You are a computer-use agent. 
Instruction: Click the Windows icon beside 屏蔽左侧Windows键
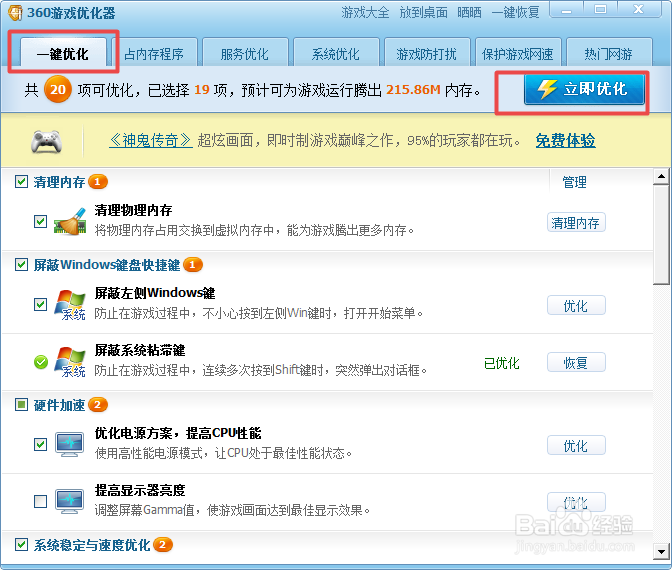click(x=70, y=305)
